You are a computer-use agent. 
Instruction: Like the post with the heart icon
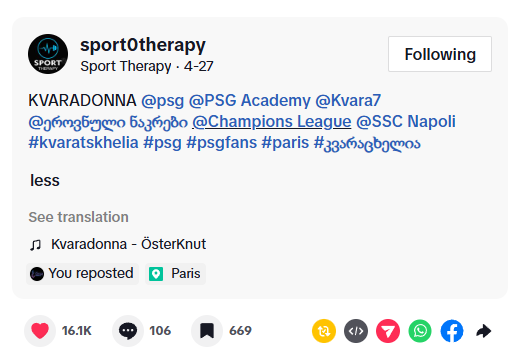(40, 331)
